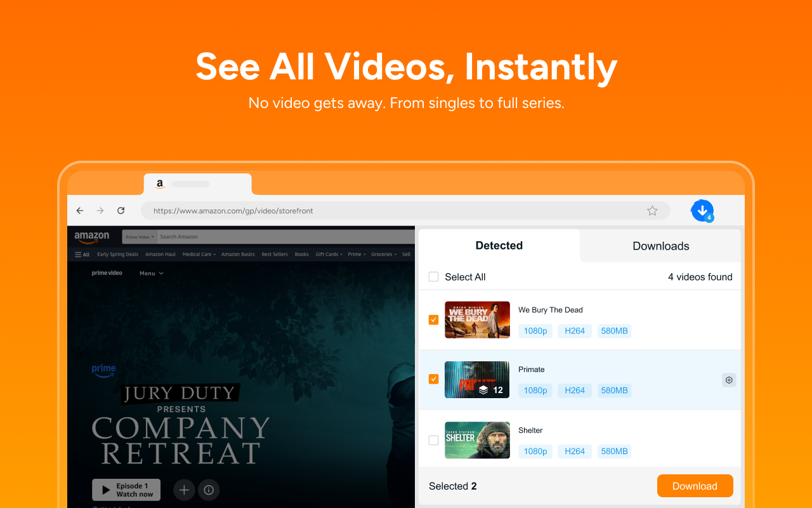This screenshot has height=508, width=812.
Task: Click the Primate video thumbnail
Action: 478,380
